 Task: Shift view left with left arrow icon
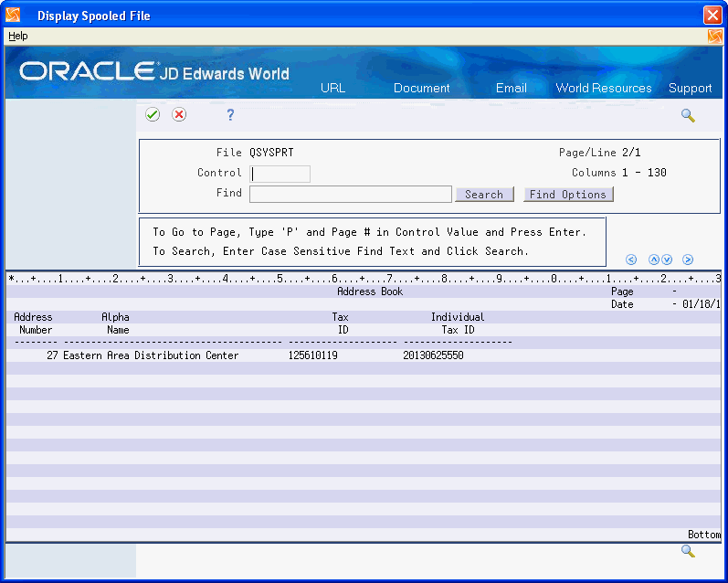click(x=631, y=260)
